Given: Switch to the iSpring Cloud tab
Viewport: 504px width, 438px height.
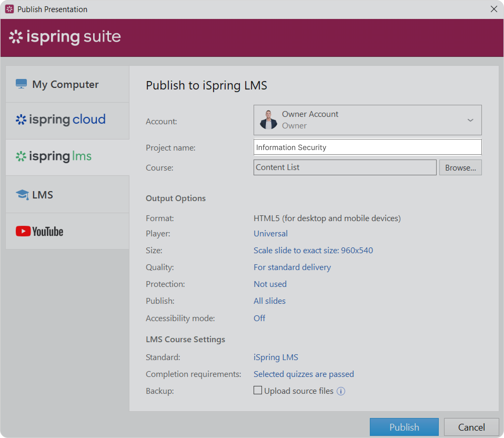Looking at the screenshot, I should click(67, 120).
